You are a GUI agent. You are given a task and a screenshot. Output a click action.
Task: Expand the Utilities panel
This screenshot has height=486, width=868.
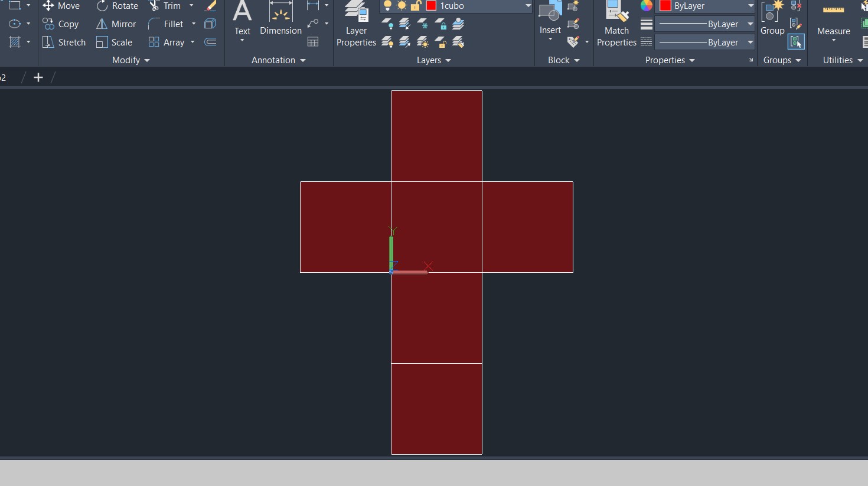pyautogui.click(x=843, y=60)
